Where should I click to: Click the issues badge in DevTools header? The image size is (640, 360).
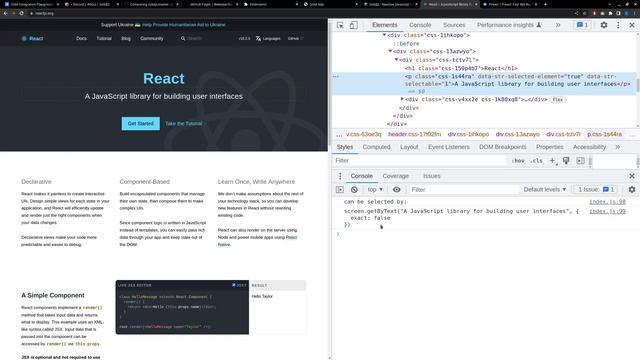pos(582,25)
